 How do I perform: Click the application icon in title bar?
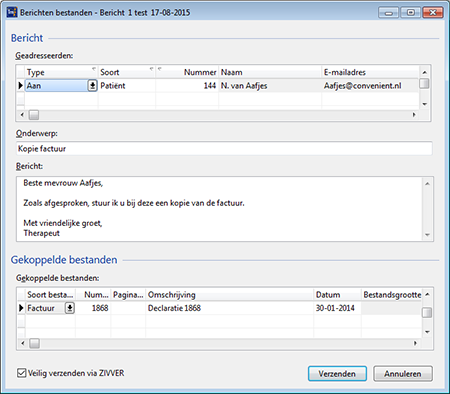(12, 12)
